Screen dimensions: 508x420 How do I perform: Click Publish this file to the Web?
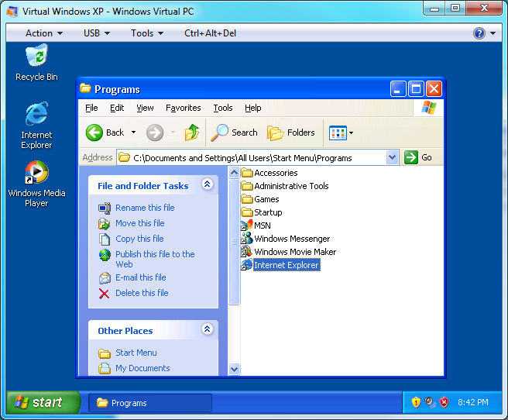point(155,259)
